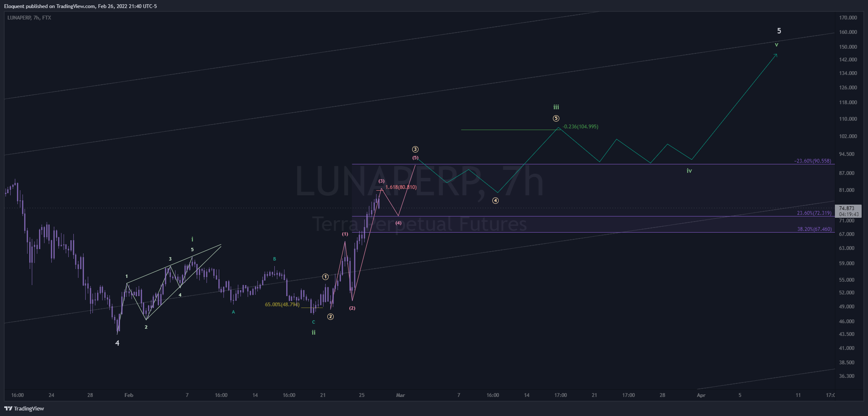Click the Apr label on the time axis
Viewport: 868px width, 416px height.
tap(701, 395)
